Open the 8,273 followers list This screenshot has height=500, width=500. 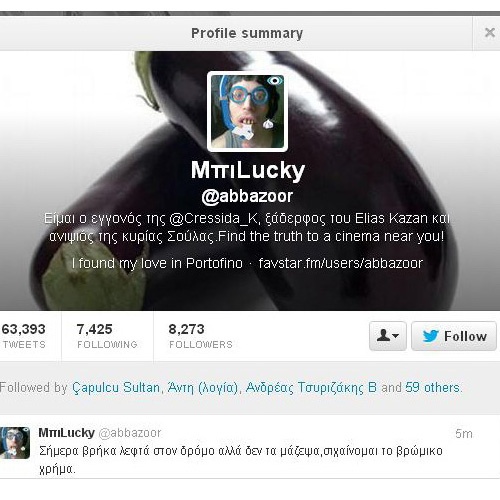point(201,336)
